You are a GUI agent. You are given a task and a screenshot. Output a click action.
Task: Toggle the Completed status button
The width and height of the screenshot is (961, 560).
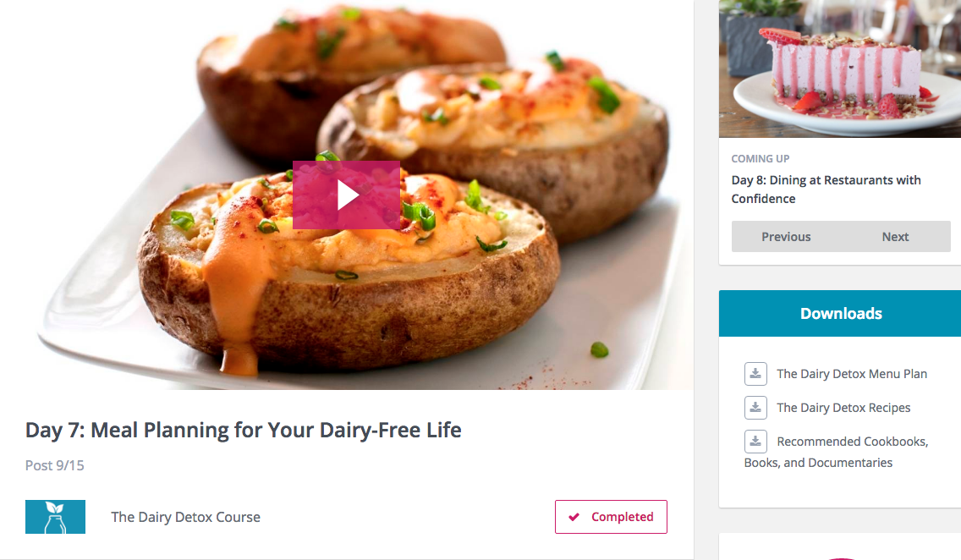point(611,517)
